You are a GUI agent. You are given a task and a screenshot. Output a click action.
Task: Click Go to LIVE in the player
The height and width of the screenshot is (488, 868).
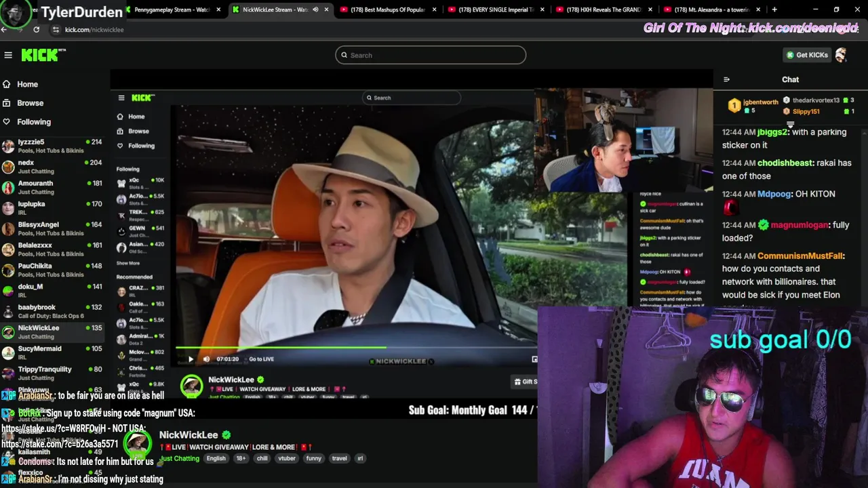261,359
